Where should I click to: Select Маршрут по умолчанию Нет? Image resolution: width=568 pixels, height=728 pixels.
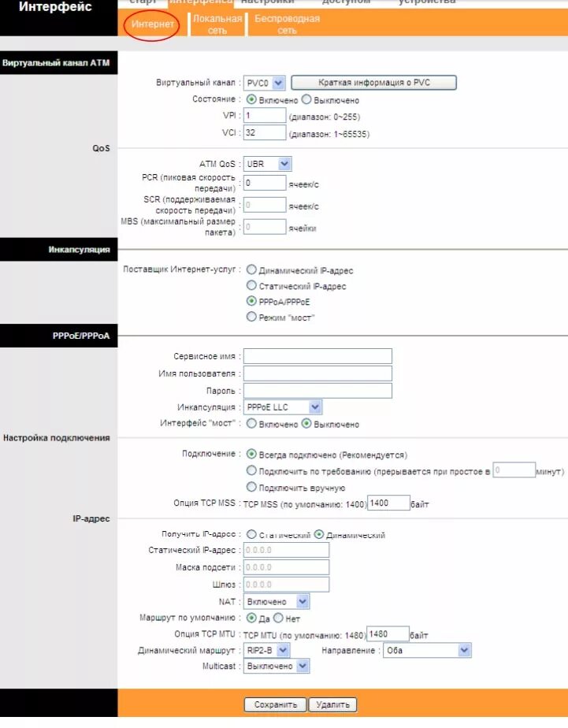pyautogui.click(x=278, y=618)
